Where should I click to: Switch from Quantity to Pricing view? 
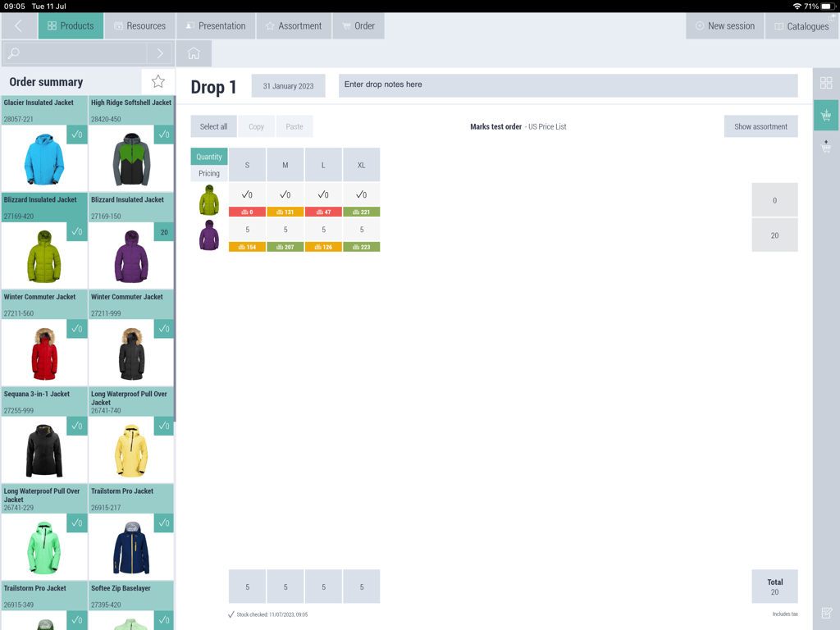(208, 173)
